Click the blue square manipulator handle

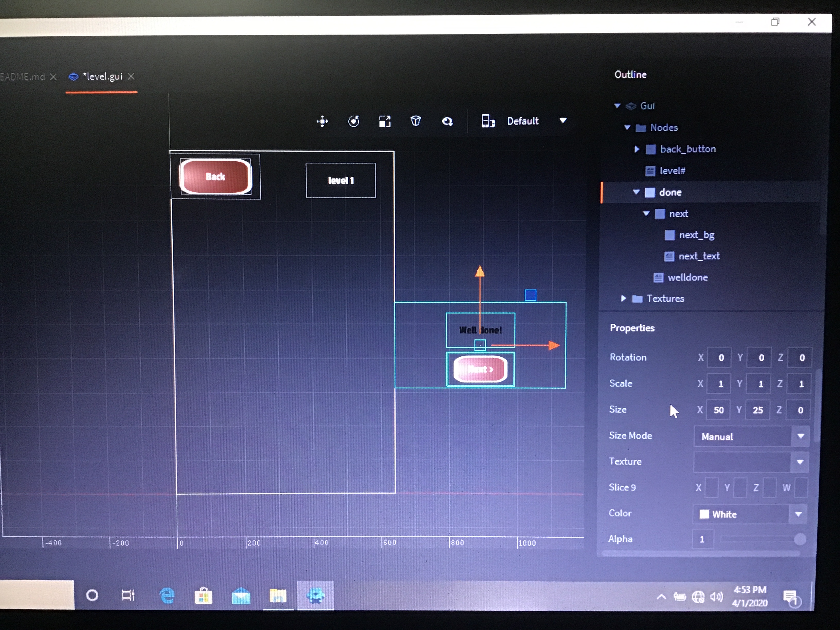530,295
